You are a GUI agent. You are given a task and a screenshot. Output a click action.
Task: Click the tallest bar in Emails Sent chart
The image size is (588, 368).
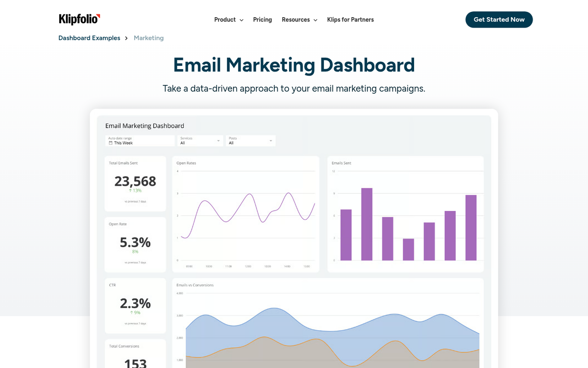(366, 223)
